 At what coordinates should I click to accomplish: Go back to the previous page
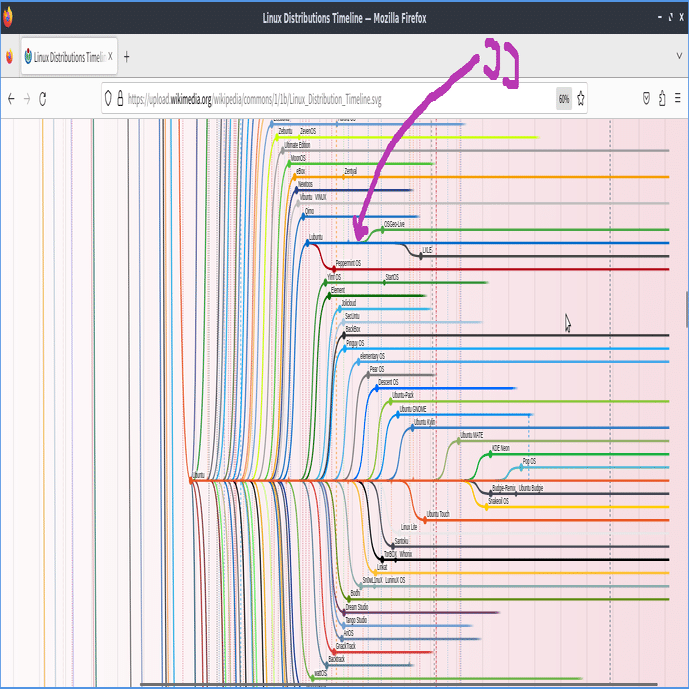pos(11,99)
